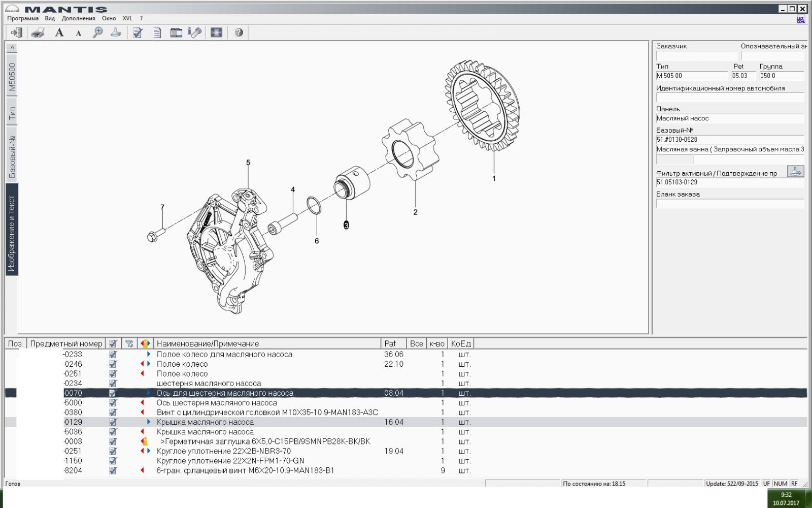Click the arrows on Круглое уплотнение 22X2B-NBR3-70 row
Viewport: 812px width, 508px height.
[x=146, y=451]
